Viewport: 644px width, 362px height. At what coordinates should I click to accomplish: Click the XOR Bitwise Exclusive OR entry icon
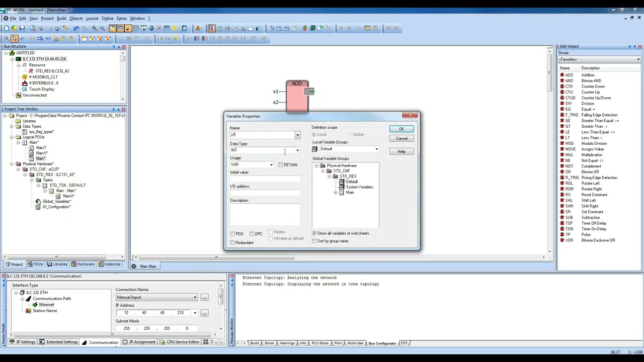562,240
